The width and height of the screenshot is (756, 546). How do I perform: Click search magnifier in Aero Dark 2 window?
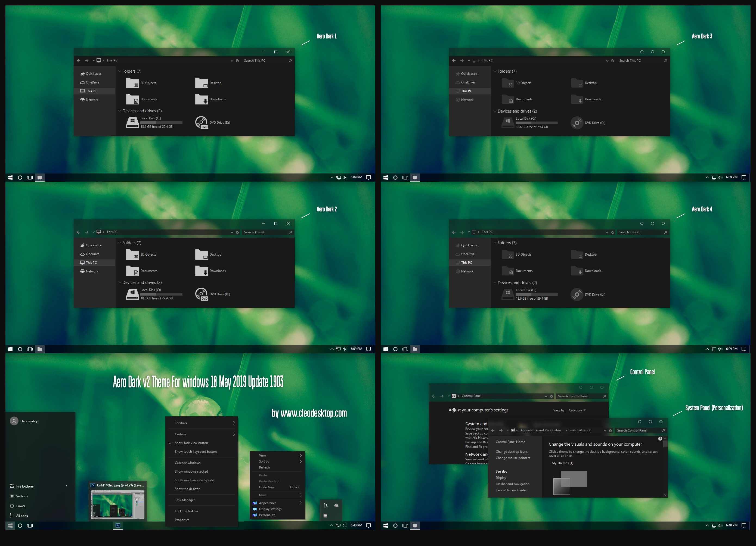(x=290, y=232)
